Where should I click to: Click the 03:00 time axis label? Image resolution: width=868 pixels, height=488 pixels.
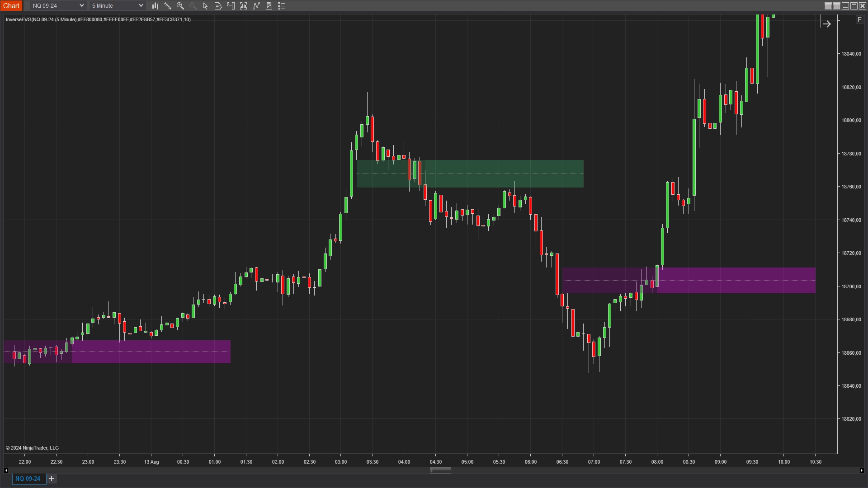341,462
